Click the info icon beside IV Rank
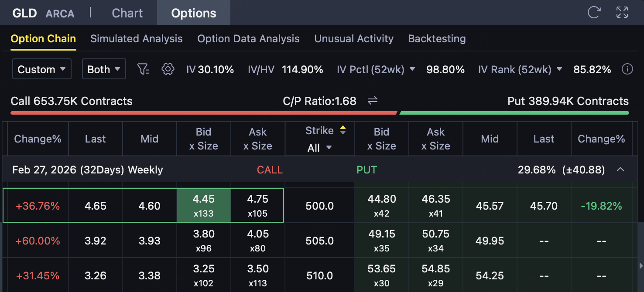The height and width of the screenshot is (292, 644). tap(627, 69)
